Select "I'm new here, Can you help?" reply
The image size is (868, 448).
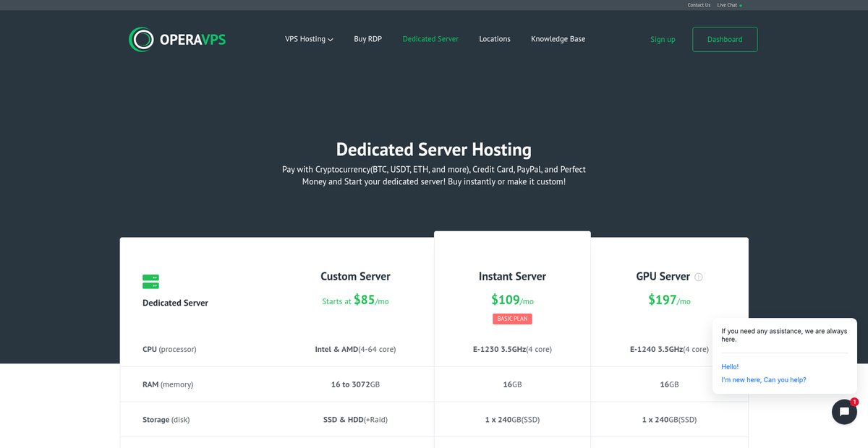pos(763,379)
